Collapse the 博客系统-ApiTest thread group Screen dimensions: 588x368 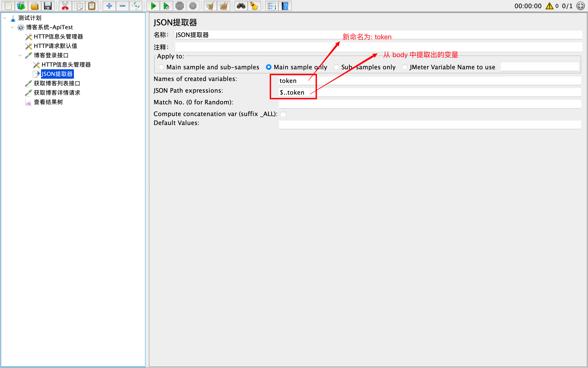tap(12, 27)
